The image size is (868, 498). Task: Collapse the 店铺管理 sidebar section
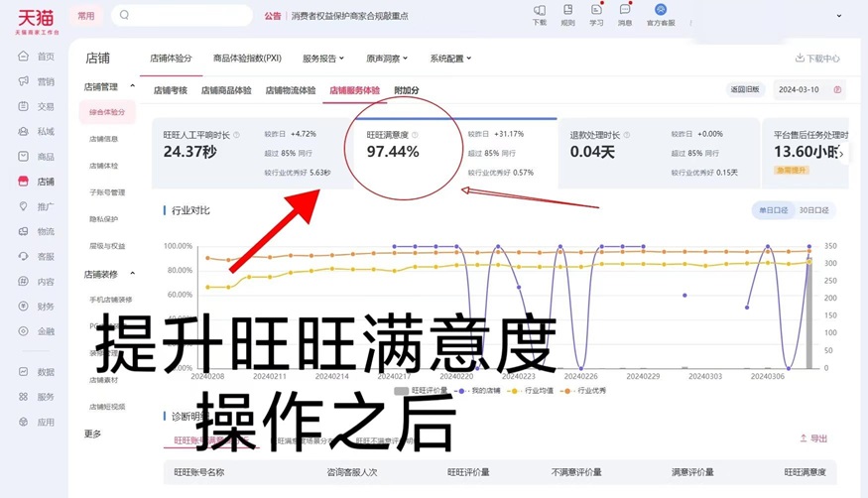coord(133,87)
